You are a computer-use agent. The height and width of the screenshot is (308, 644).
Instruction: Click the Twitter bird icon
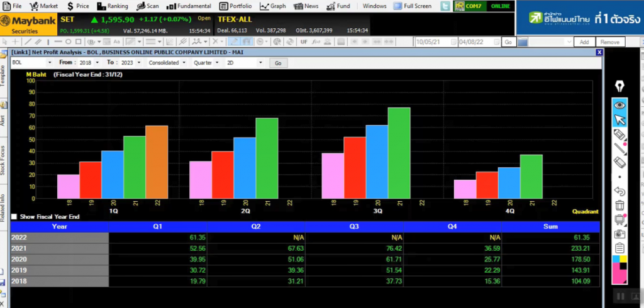pos(445,6)
